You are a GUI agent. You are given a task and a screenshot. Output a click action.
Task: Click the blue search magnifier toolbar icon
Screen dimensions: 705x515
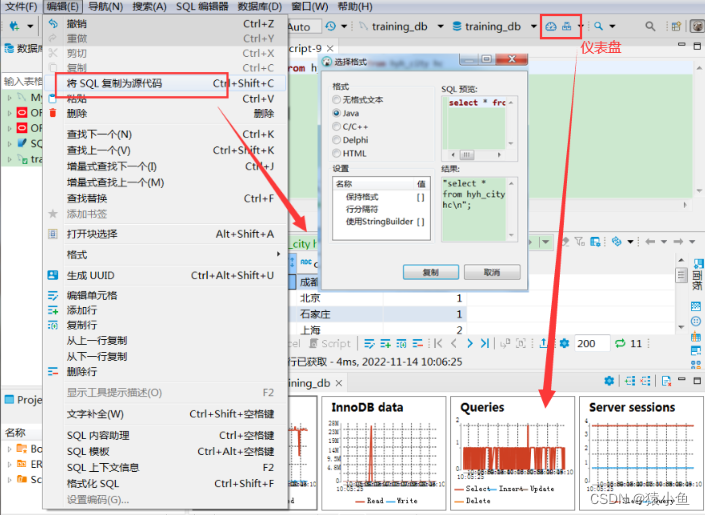(598, 27)
